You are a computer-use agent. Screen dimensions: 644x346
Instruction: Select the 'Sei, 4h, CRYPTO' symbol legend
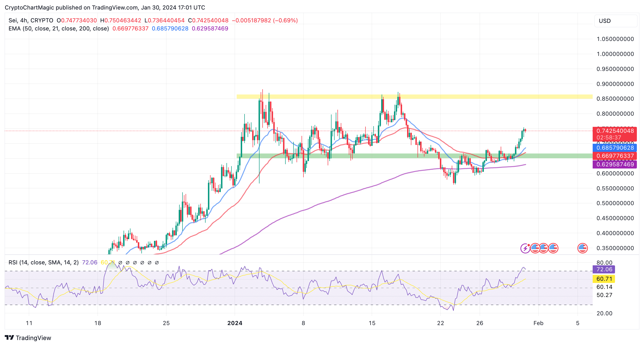coord(31,20)
